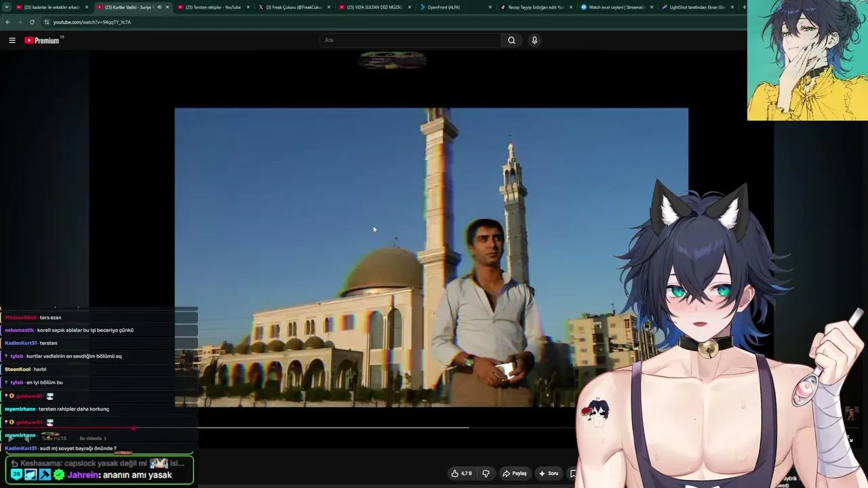Click the anime portrait thumbnail overlay
868x488 pixels.
click(808, 60)
